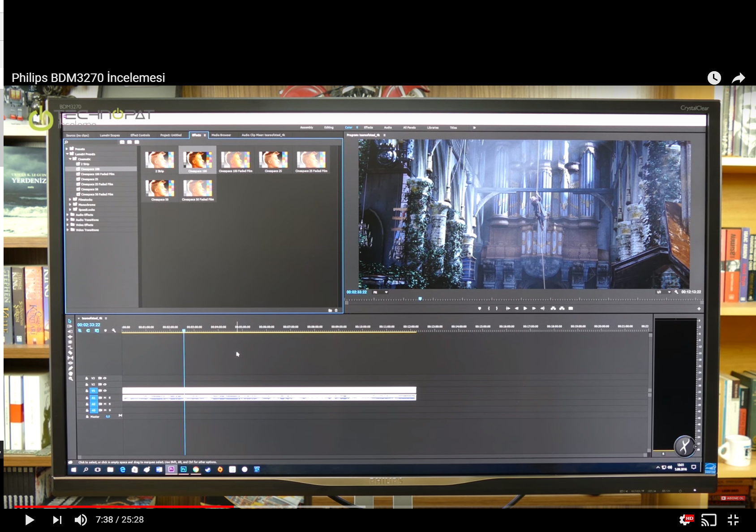The height and width of the screenshot is (532, 756).
Task: Toggle V1 track output eye
Action: [x=105, y=391]
